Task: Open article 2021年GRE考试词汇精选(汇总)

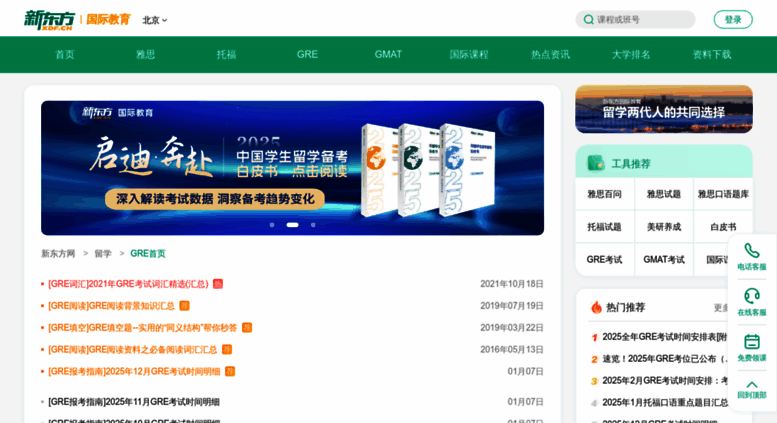Action: (x=128, y=284)
